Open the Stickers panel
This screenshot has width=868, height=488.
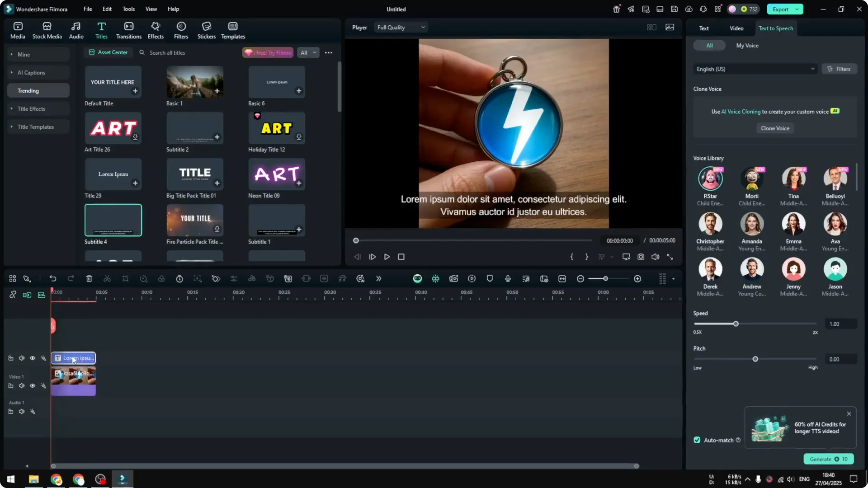(206, 30)
